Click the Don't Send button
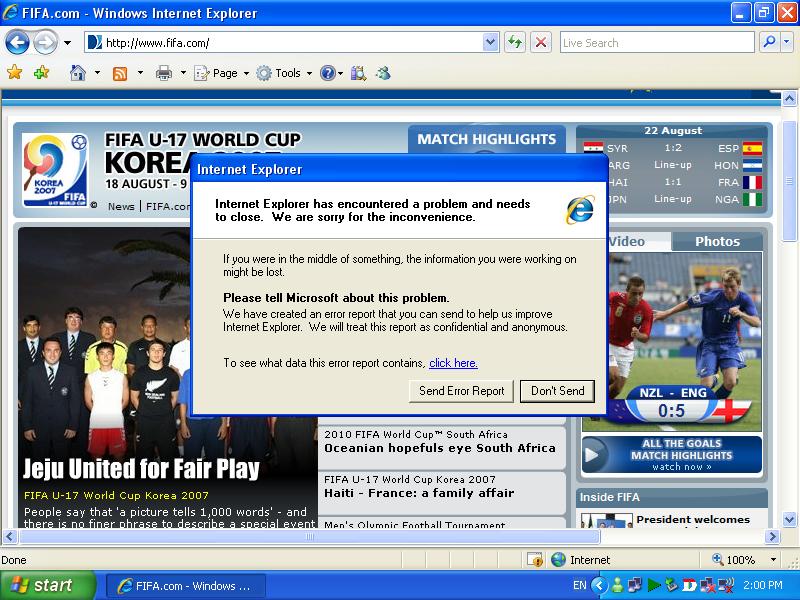Image resolution: width=800 pixels, height=600 pixels. click(557, 391)
